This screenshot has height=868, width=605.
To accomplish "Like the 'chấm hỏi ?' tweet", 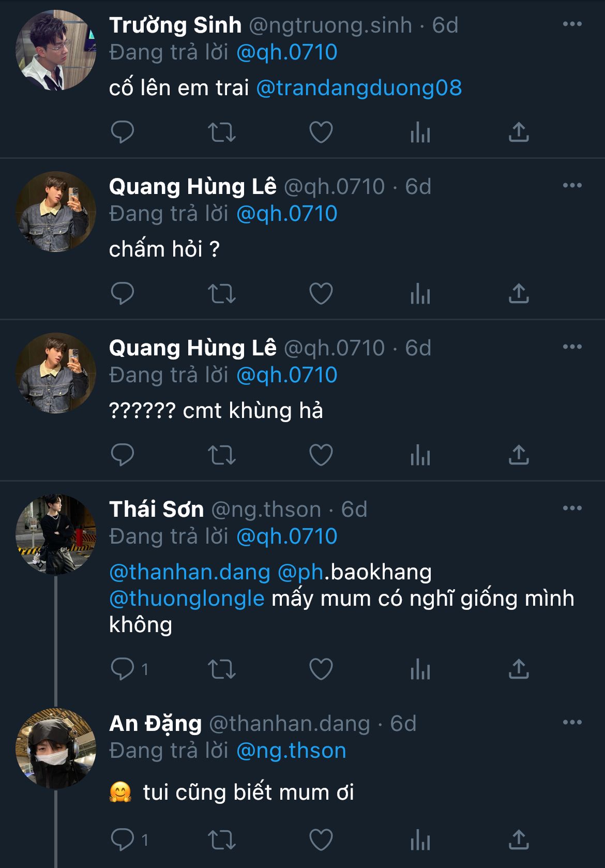I will click(x=321, y=293).
